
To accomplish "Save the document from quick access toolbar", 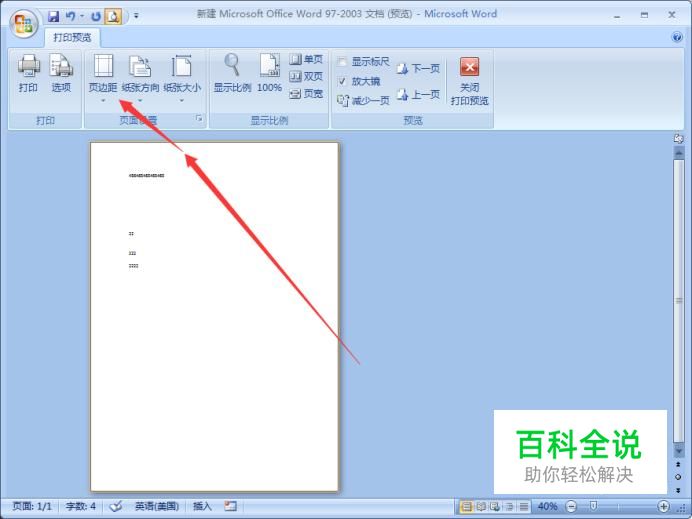I will 53,17.
